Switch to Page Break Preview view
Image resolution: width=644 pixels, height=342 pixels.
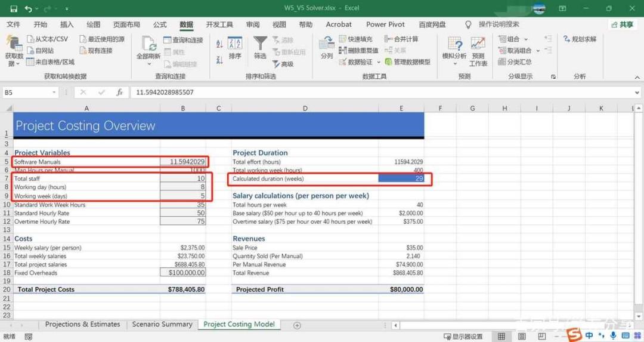click(x=541, y=337)
